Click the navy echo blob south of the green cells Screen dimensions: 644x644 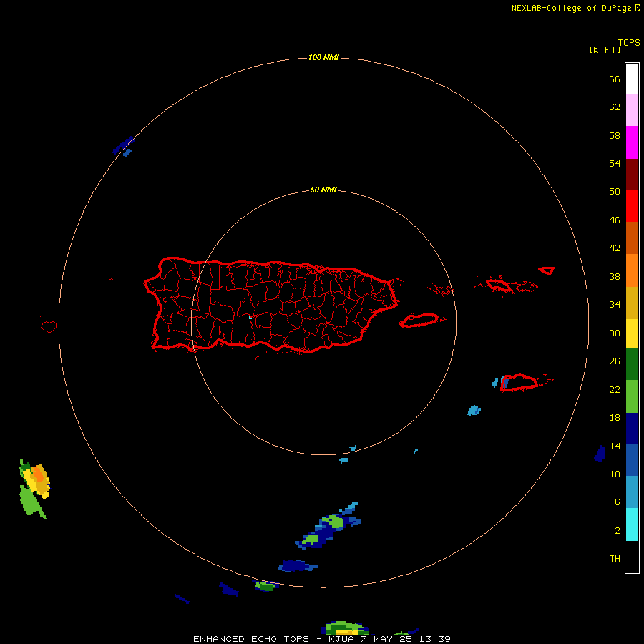coord(296,565)
